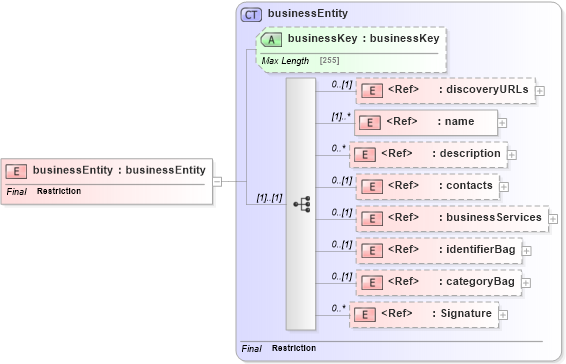Click the 0..[1] cardinality beside businessServices
The width and height of the screenshot is (566, 364).
click(341, 212)
